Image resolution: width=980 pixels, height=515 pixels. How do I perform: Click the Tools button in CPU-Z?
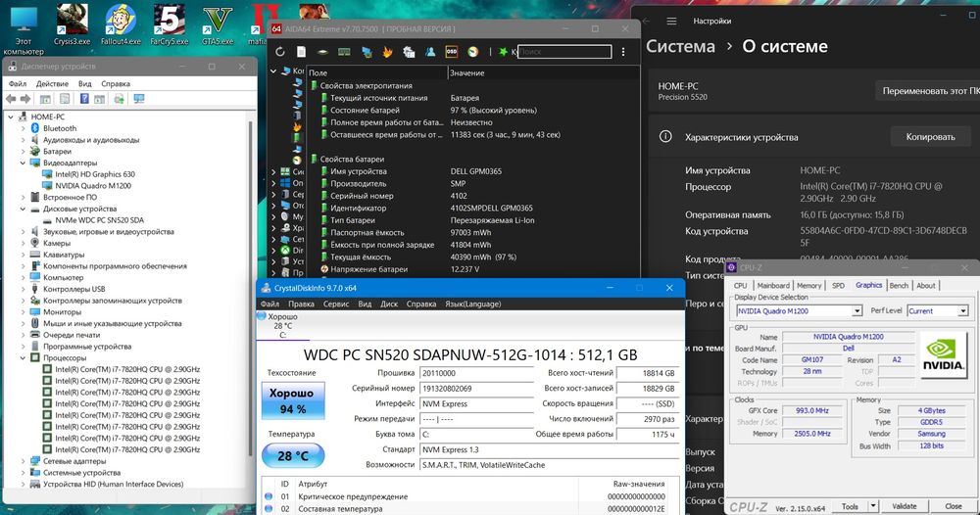point(850,506)
